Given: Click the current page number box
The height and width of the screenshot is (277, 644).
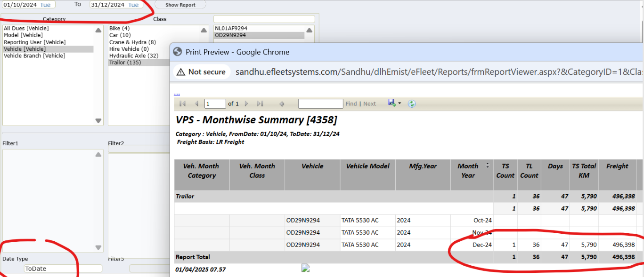Looking at the screenshot, I should [x=215, y=104].
